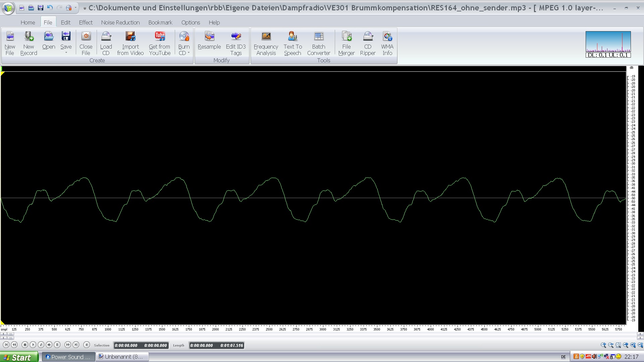Switch to the Effect ribbon tab
Image resolution: width=644 pixels, height=362 pixels.
[x=86, y=22]
